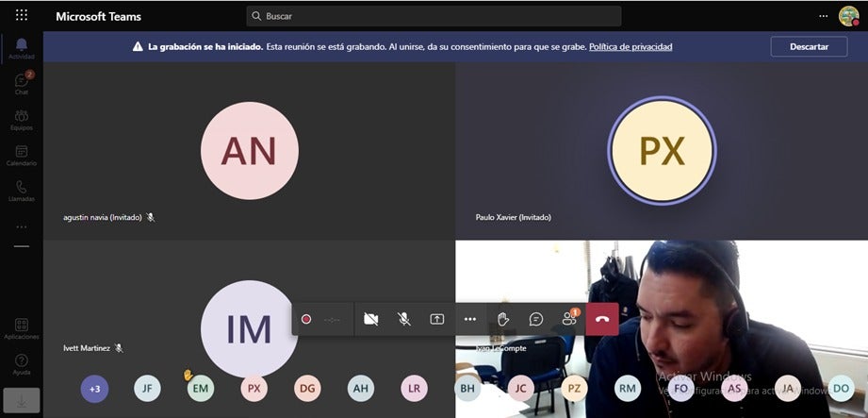Click the Buscar search field

434,16
